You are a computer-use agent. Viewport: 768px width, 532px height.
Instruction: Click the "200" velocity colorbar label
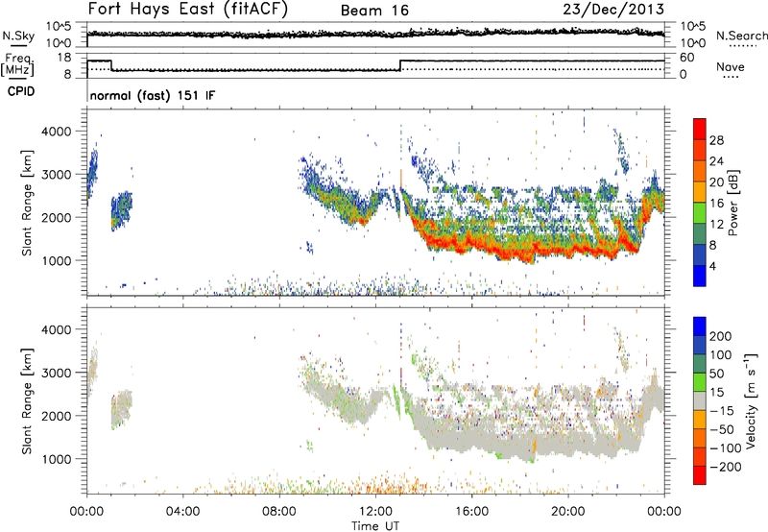pos(721,336)
